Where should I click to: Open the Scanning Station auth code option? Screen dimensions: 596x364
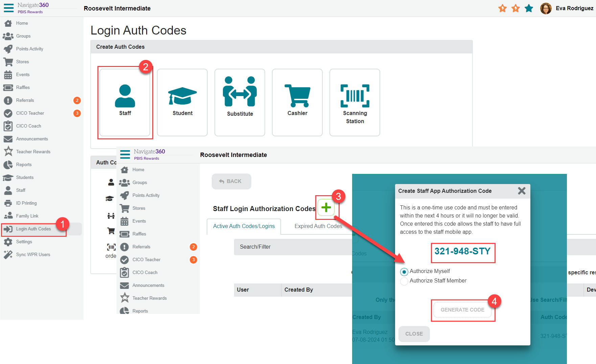tap(354, 101)
